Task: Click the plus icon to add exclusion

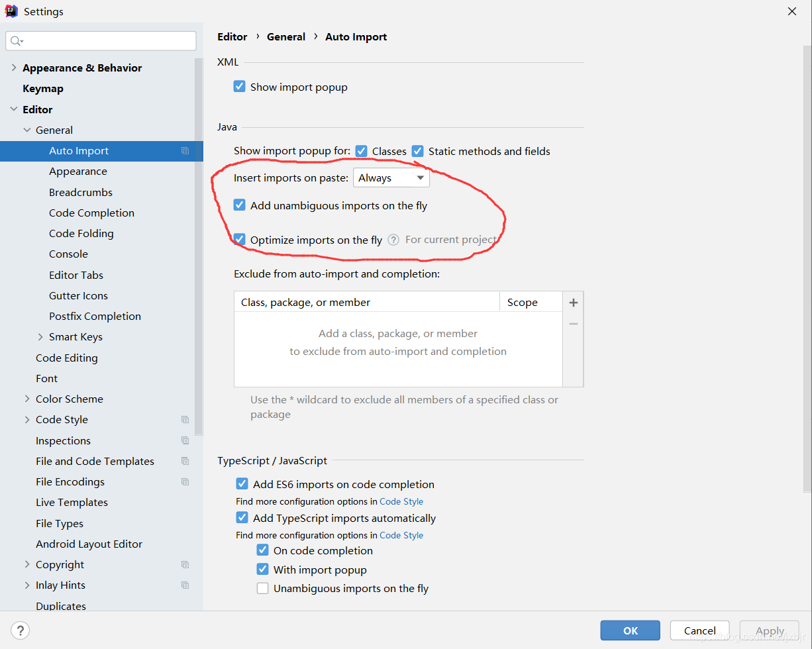Action: 574,303
